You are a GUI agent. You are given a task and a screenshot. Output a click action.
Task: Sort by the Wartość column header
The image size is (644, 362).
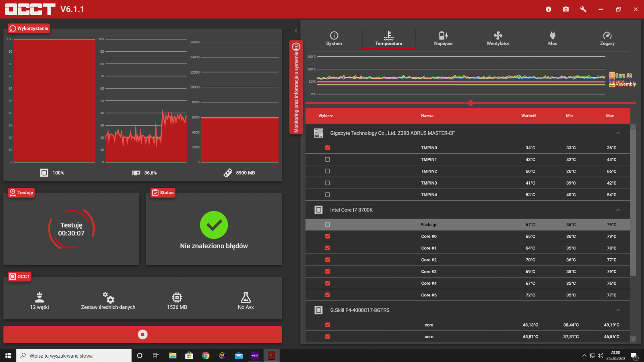pyautogui.click(x=528, y=116)
